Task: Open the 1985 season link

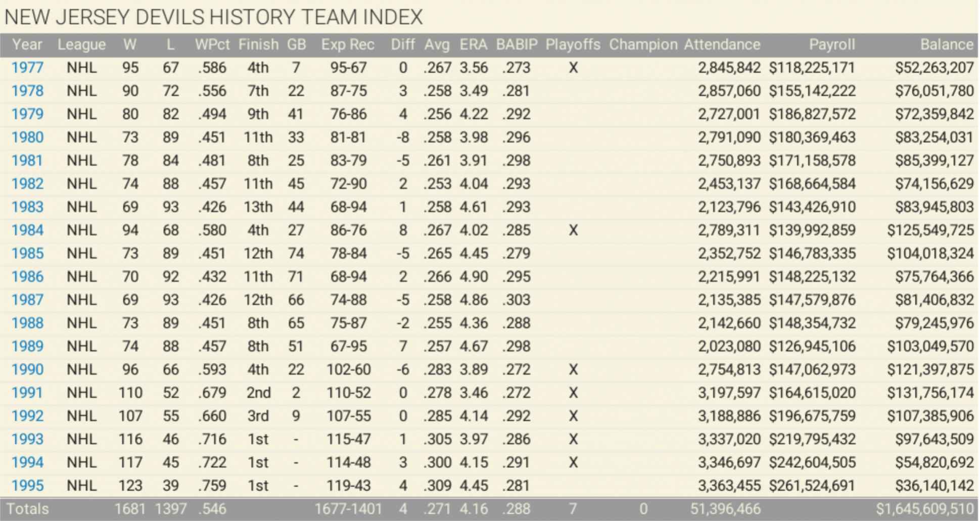Action: click(x=27, y=254)
